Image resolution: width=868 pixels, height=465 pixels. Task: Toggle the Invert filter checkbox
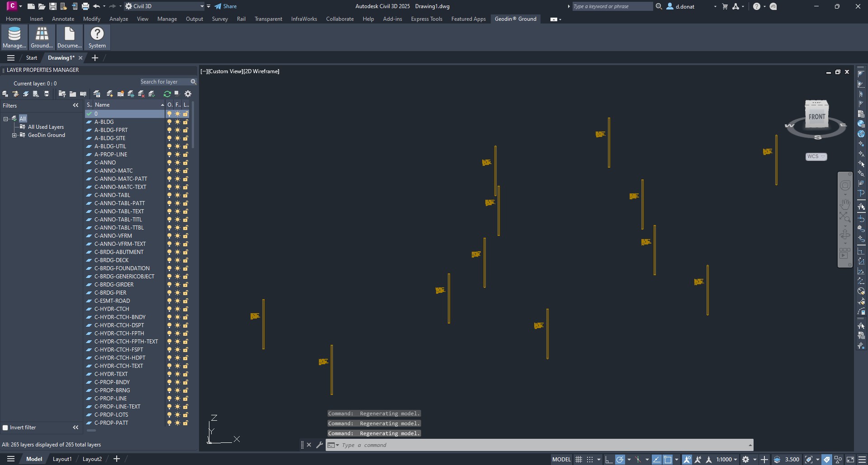point(5,427)
